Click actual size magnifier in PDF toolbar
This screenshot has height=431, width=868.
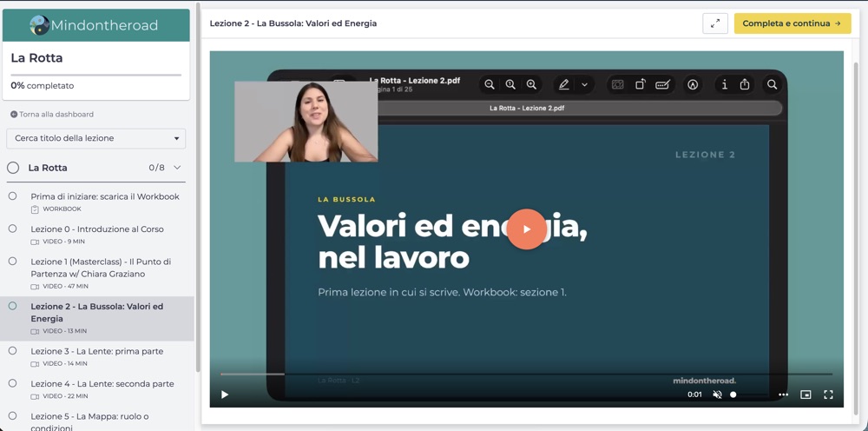point(510,84)
